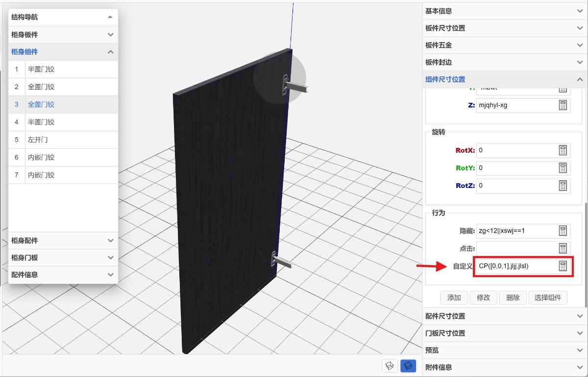This screenshot has width=588, height=377.
Task: Click the right panel vertical scrollbar
Action: point(586,255)
